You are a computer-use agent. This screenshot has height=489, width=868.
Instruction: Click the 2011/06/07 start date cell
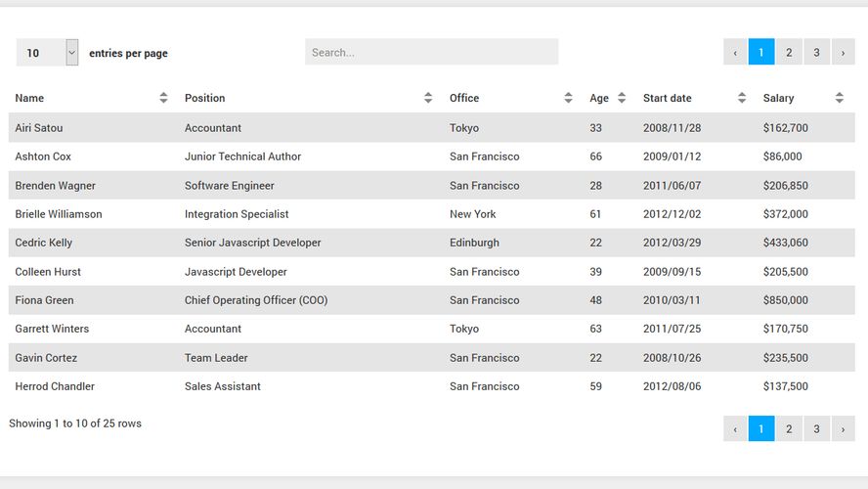[x=673, y=186]
